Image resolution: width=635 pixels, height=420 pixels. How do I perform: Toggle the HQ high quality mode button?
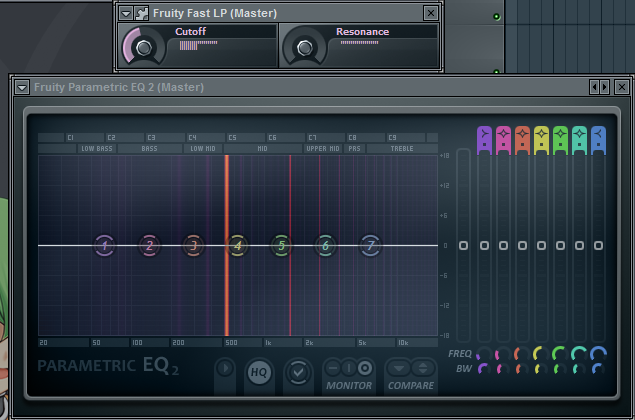tap(259, 372)
